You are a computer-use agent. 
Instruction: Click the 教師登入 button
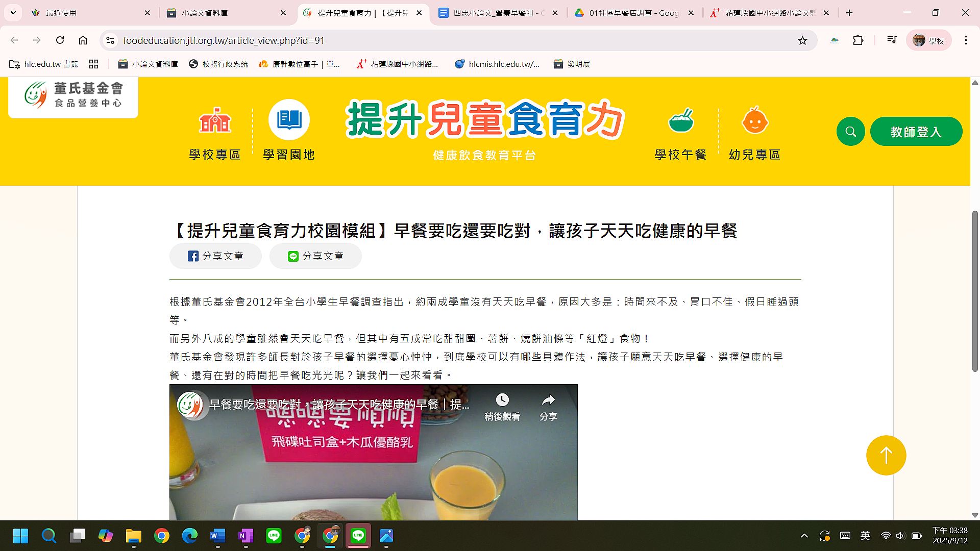click(x=916, y=132)
